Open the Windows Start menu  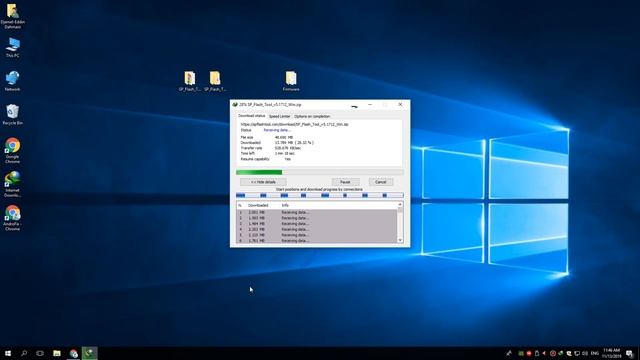click(x=8, y=353)
